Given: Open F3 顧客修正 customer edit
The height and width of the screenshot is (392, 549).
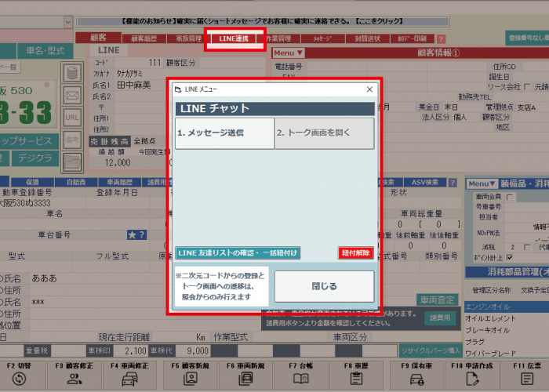Looking at the screenshot, I should [74, 375].
